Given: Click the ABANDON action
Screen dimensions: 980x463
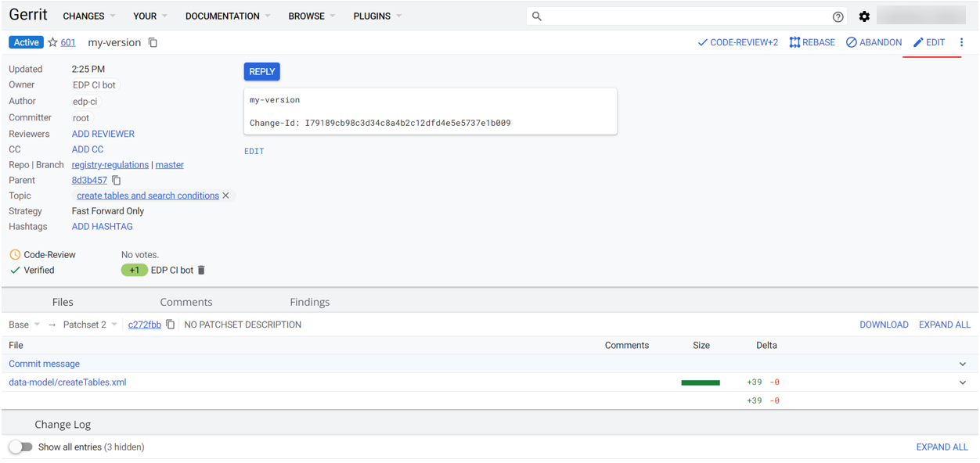Looking at the screenshot, I should pos(874,42).
